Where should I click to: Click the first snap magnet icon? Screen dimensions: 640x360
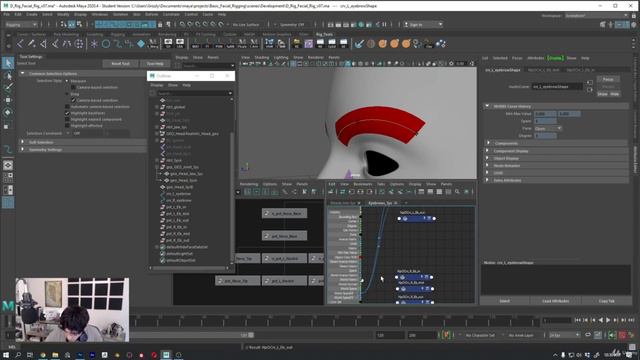pyautogui.click(x=182, y=24)
